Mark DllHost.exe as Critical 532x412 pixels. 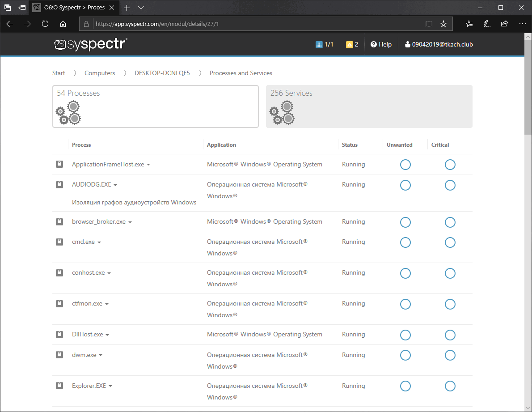click(x=450, y=335)
